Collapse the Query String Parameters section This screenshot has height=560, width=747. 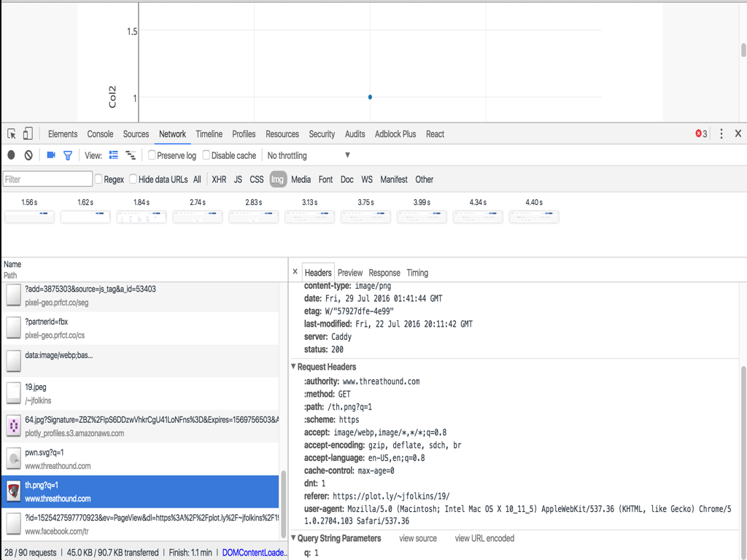tap(293, 537)
